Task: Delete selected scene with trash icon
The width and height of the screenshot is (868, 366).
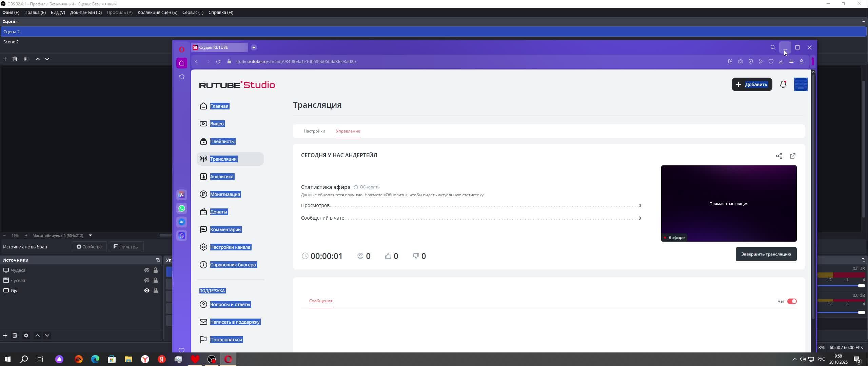Action: point(15,59)
